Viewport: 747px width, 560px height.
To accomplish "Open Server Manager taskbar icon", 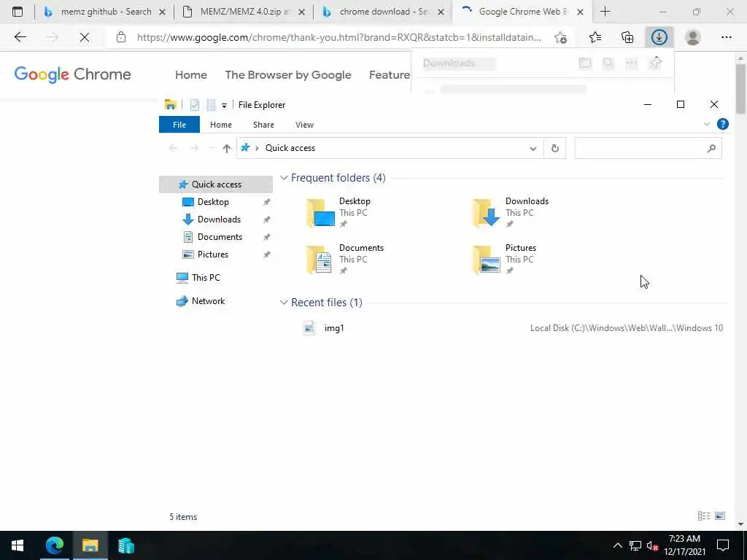I will click(x=125, y=545).
